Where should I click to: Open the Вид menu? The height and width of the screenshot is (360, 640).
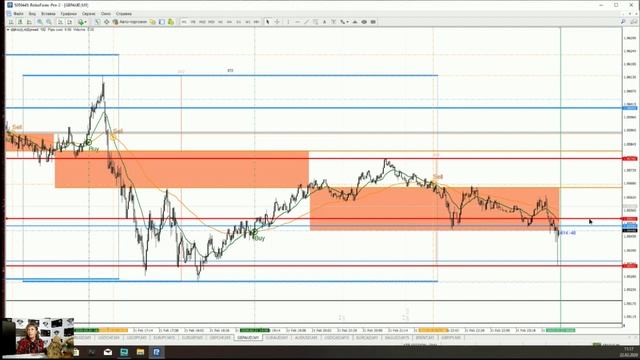pos(32,13)
